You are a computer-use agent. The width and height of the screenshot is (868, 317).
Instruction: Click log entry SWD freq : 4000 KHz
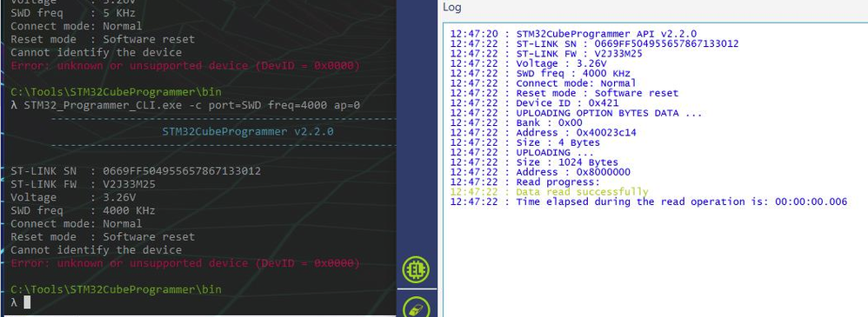(x=540, y=74)
